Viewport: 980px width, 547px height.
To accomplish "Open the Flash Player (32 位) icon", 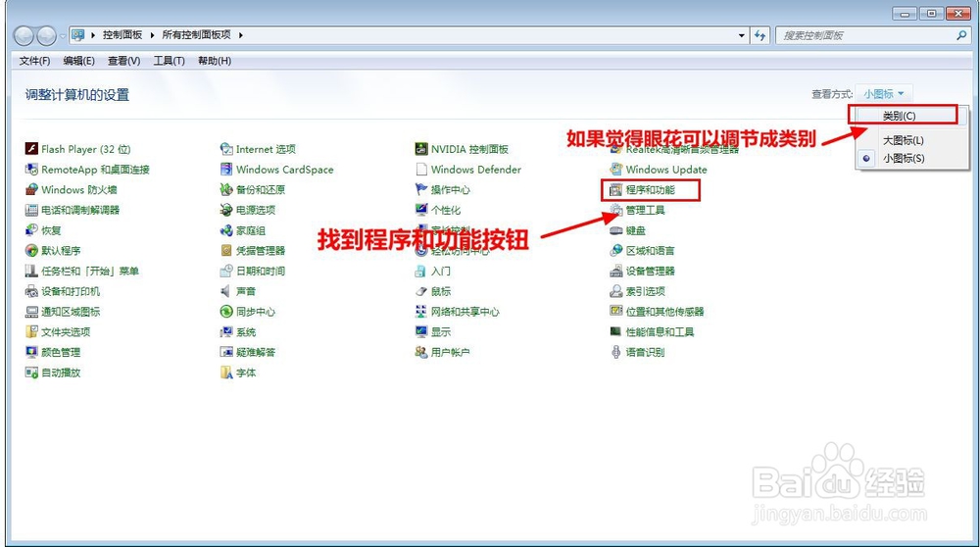I will point(31,149).
